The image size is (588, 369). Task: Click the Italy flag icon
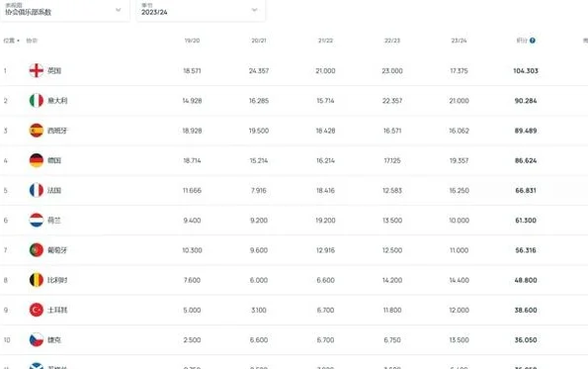click(x=37, y=101)
